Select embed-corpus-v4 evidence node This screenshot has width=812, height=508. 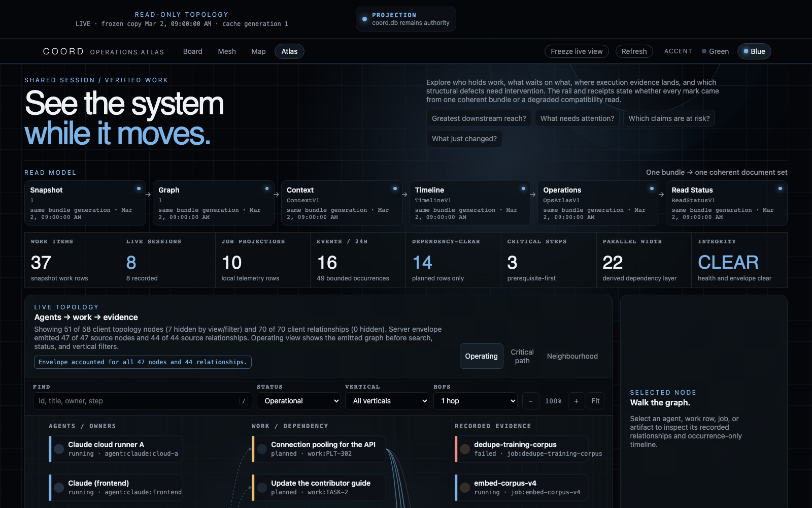point(522,488)
